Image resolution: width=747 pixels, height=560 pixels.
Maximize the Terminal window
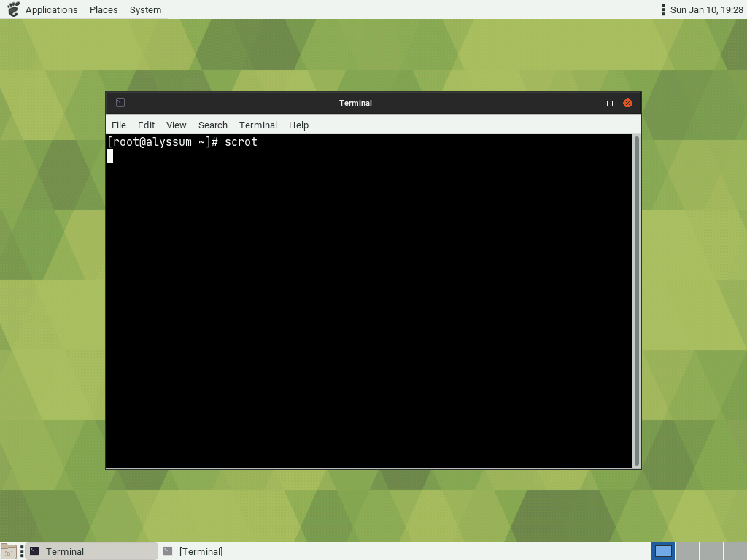pos(610,104)
